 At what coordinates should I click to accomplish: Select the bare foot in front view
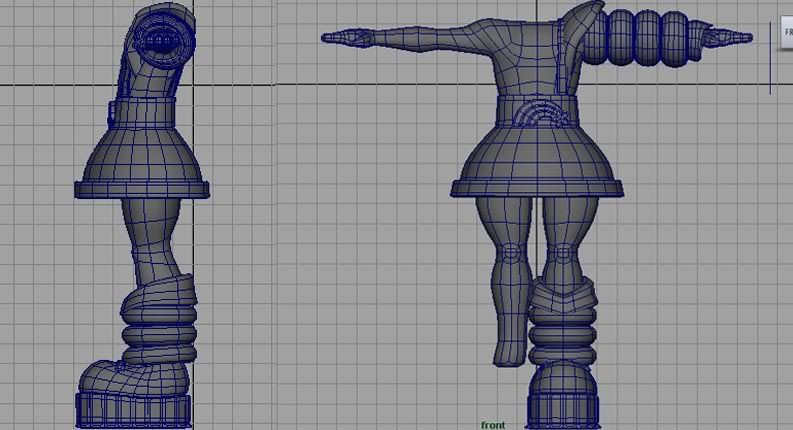click(507, 345)
